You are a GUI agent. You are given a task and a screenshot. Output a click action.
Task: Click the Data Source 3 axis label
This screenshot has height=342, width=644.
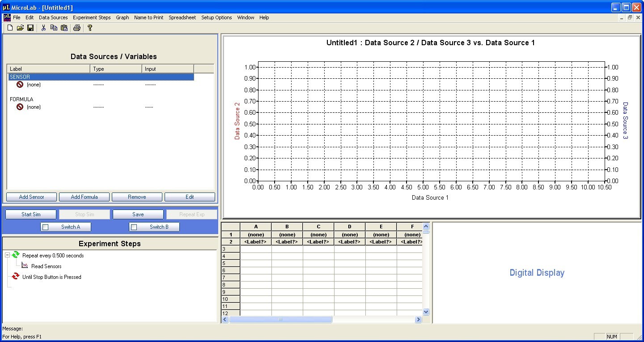[625, 121]
